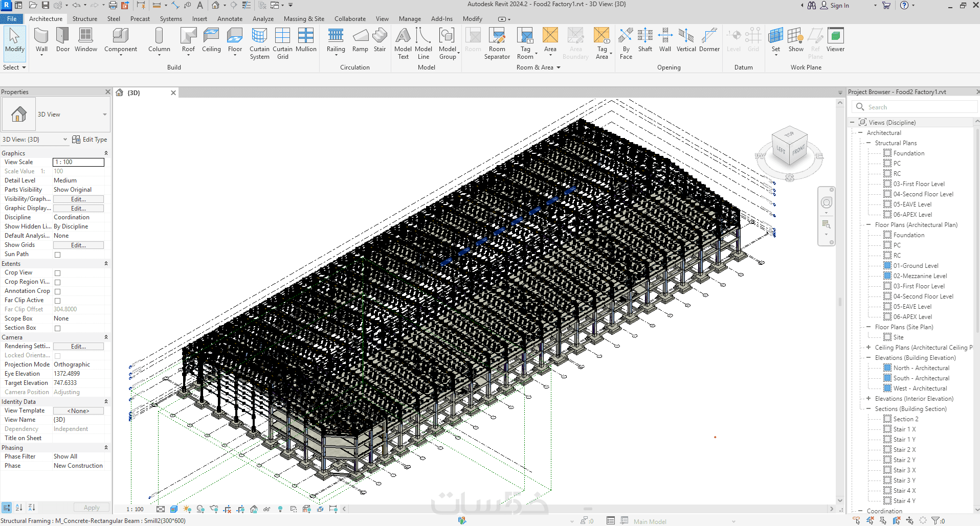Click Edit Type button in Properties
Image resolution: width=980 pixels, height=526 pixels.
pos(90,140)
